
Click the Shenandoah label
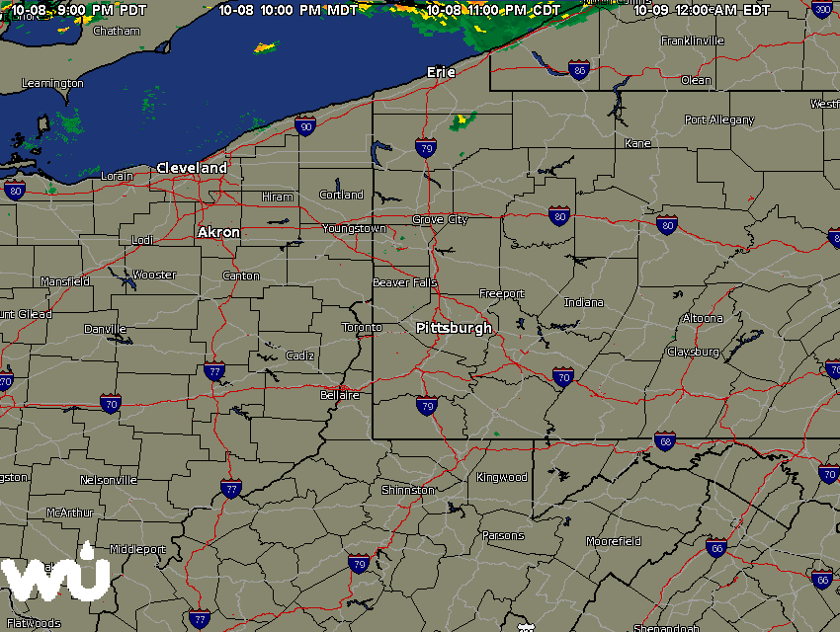[666, 628]
